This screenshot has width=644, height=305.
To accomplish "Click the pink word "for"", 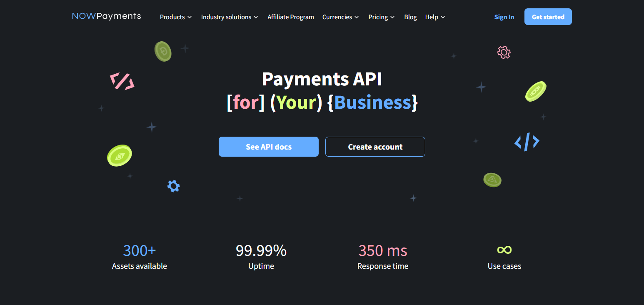I will tap(246, 102).
